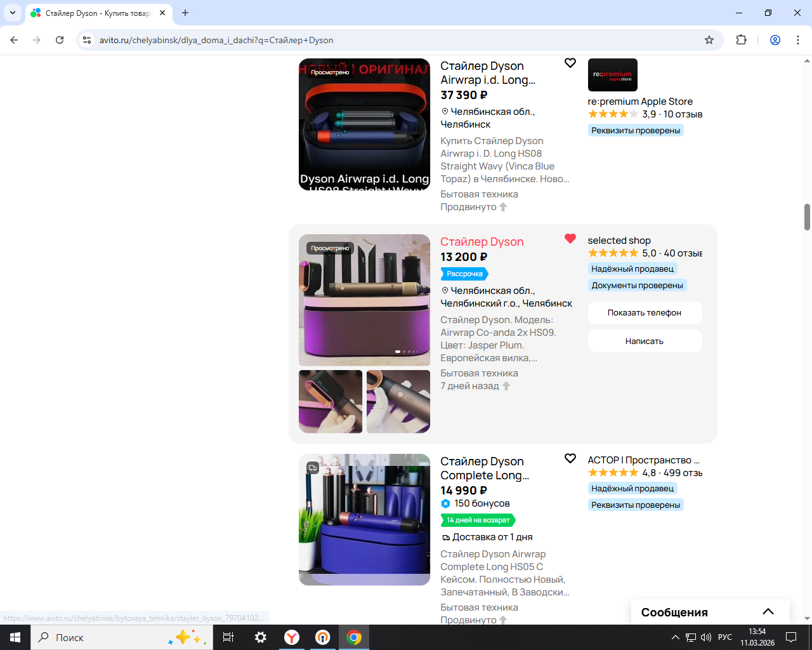
Task: Go back to previous page
Action: pyautogui.click(x=14, y=40)
